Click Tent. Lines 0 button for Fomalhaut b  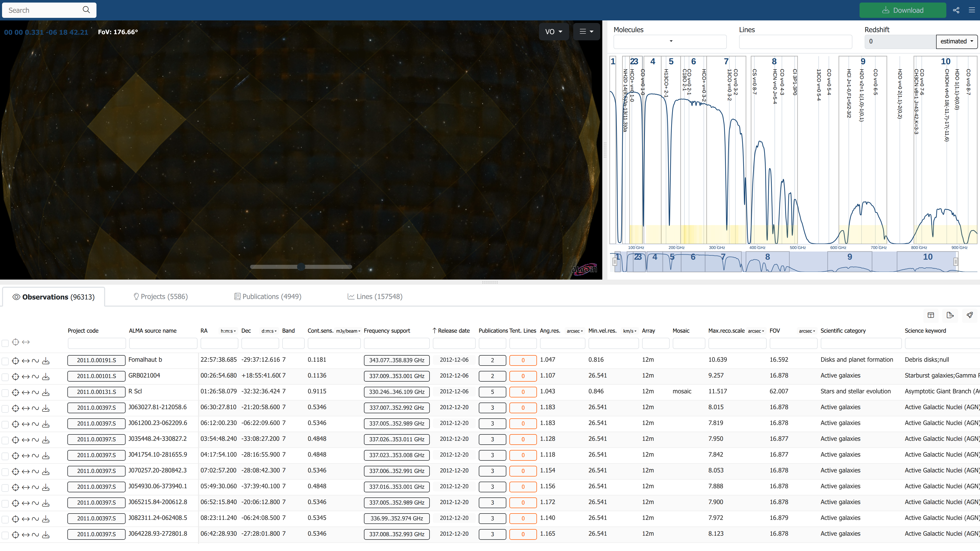pos(523,360)
